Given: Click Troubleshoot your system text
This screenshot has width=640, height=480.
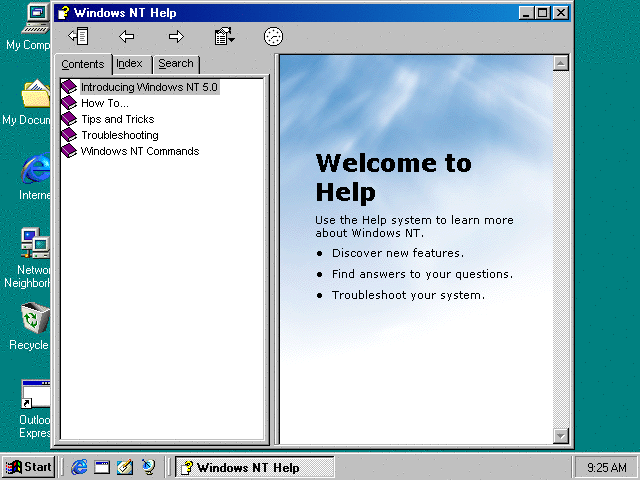Looking at the screenshot, I should coord(408,295).
